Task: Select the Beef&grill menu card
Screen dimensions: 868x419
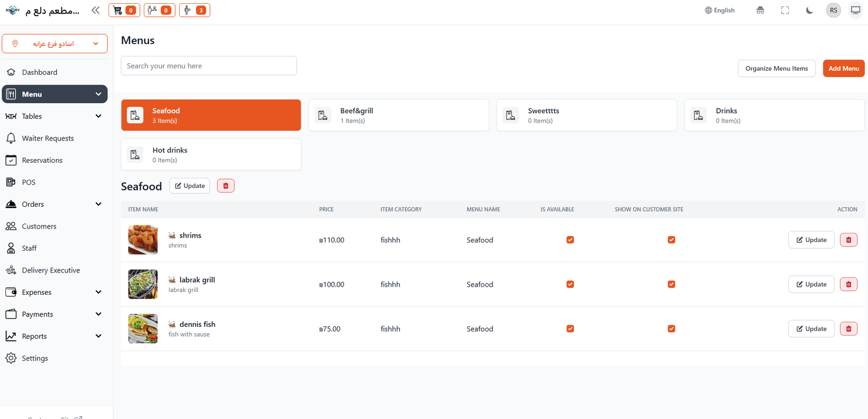Action: [398, 115]
